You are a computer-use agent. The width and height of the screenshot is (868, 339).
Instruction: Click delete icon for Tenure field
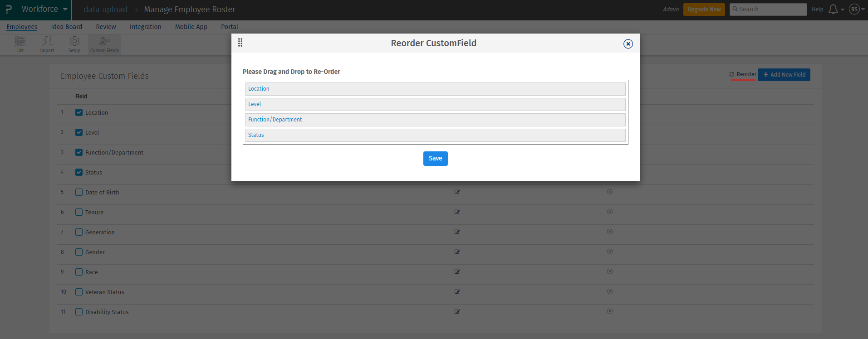(610, 212)
